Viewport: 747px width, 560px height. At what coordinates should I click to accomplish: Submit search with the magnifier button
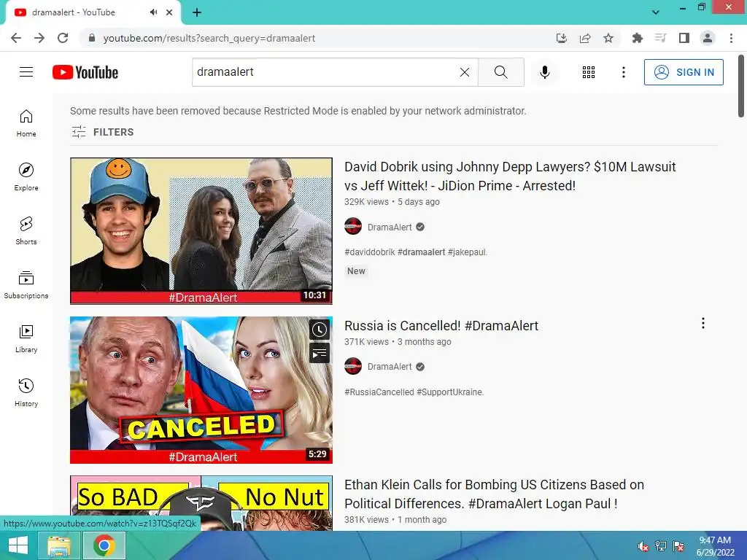click(500, 72)
